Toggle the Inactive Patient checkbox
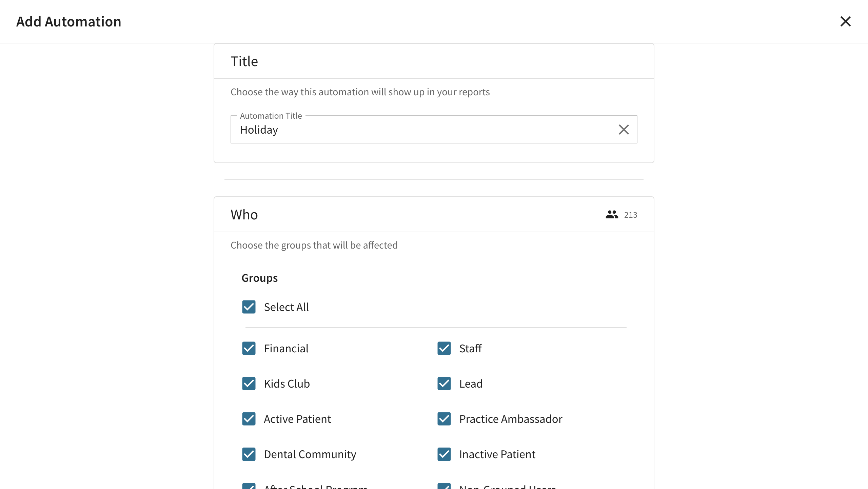The width and height of the screenshot is (868, 489). point(444,454)
